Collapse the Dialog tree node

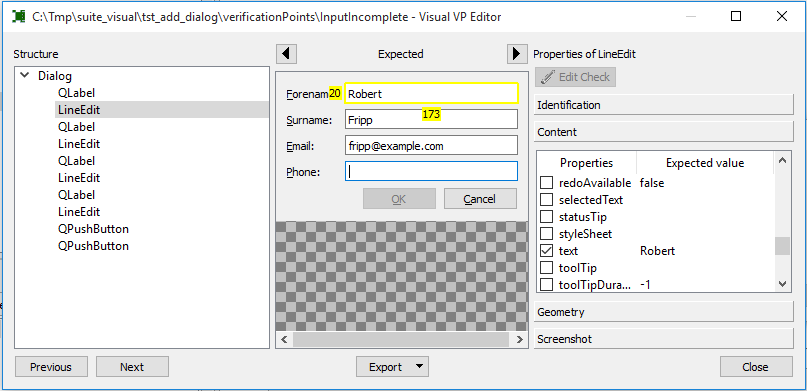[x=24, y=76]
